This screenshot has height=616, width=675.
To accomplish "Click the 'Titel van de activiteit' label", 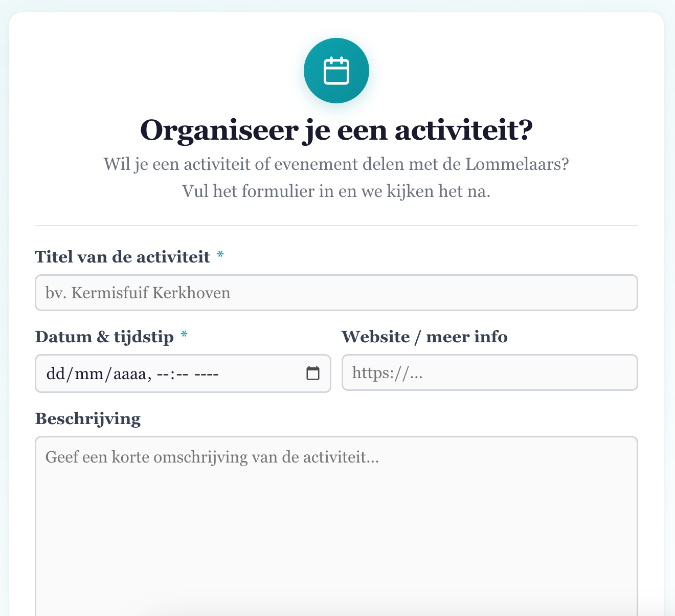I will tap(122, 257).
